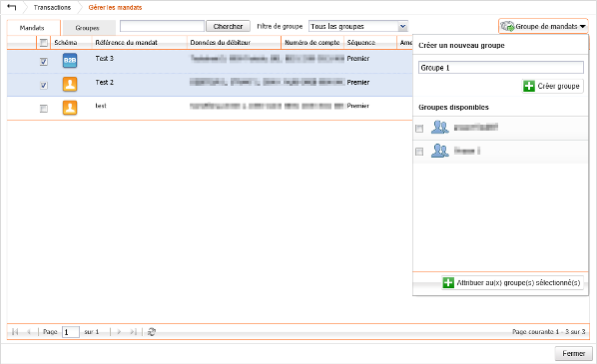The image size is (597, 364).
Task: Check the first available group checkbox
Action: [419, 129]
